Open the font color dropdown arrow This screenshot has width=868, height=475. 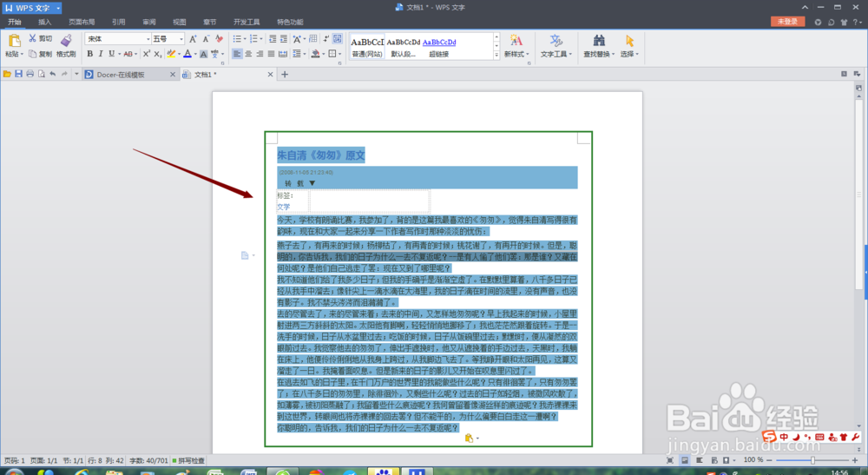(195, 54)
